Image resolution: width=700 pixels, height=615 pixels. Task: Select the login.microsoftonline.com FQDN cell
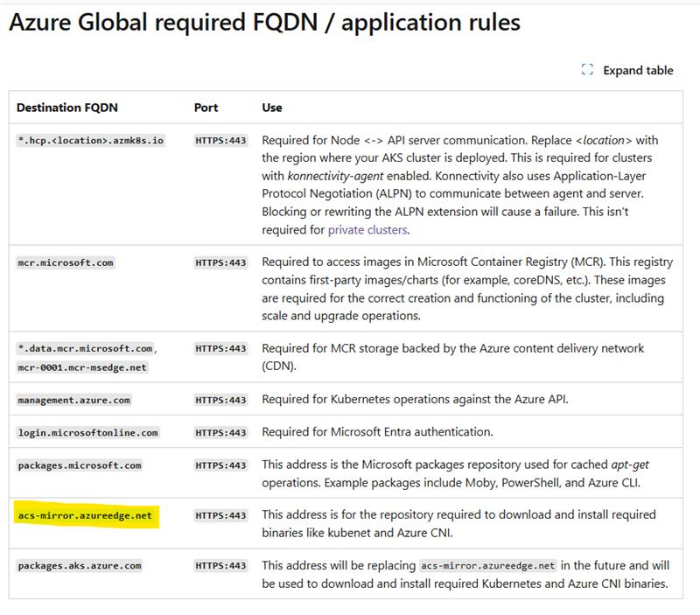coord(88,433)
